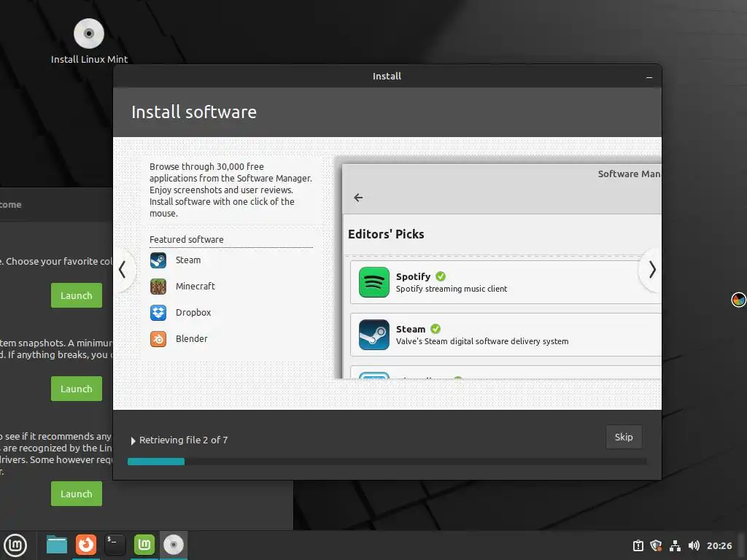
Task: Open the volume control tray icon
Action: (x=694, y=545)
